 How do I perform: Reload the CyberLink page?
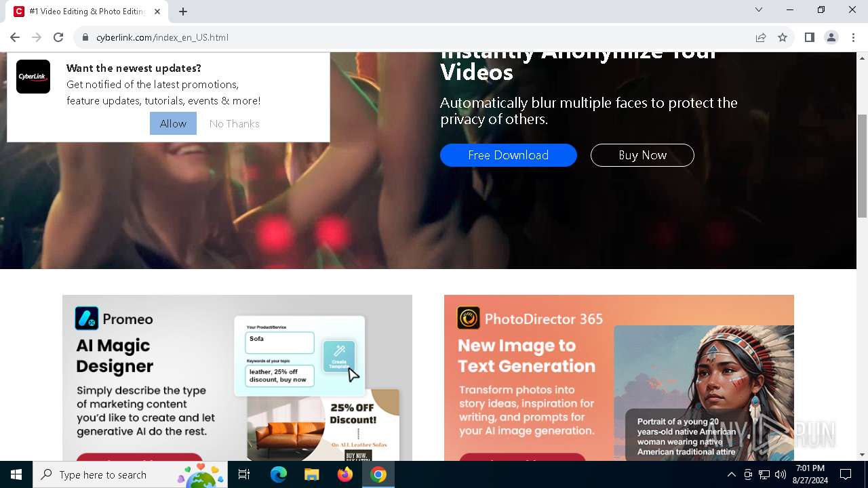point(58,37)
